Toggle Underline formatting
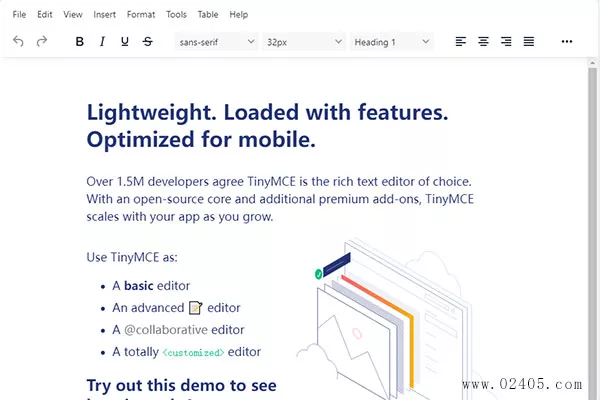 [x=125, y=41]
